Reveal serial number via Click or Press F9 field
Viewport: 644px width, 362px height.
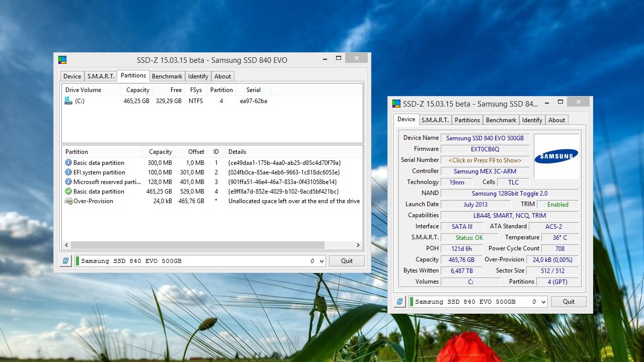(x=485, y=160)
